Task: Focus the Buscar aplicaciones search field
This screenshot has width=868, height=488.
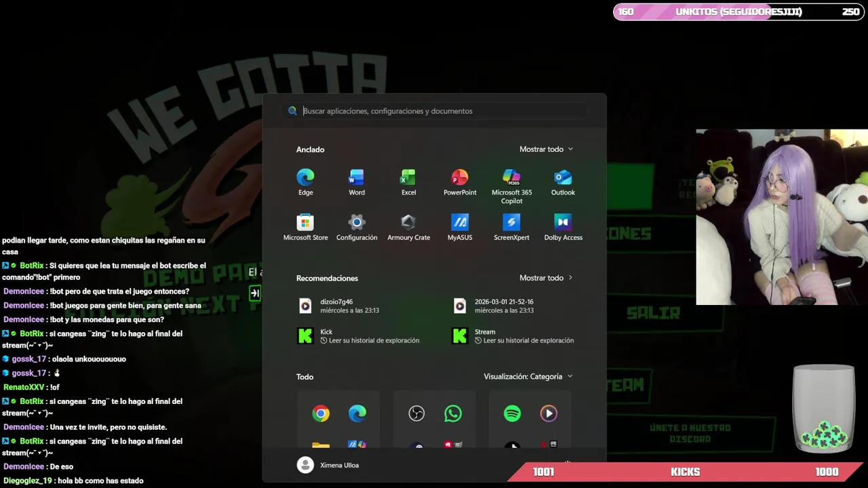Action: coord(434,111)
